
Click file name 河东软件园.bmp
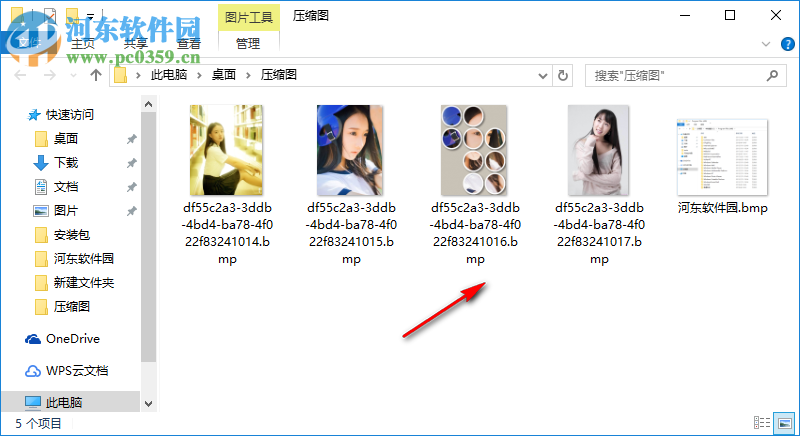(722, 208)
